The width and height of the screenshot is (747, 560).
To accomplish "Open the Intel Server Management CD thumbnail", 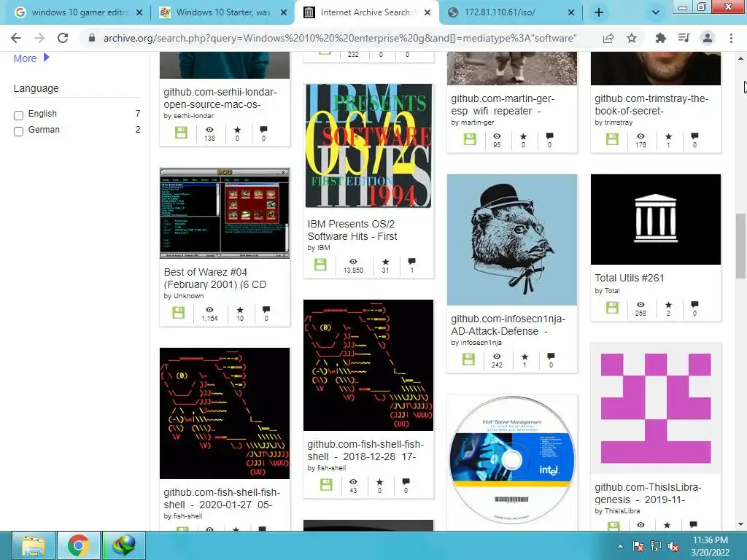I will pos(512,460).
